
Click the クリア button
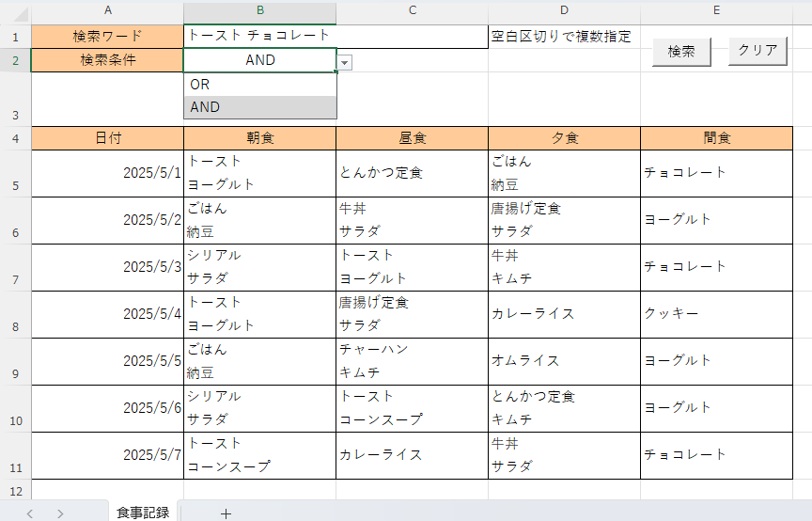coord(757,51)
